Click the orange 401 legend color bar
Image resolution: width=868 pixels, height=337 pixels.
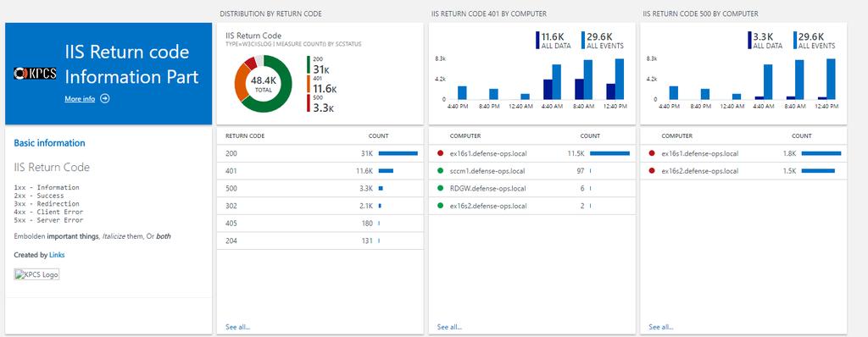[x=309, y=84]
